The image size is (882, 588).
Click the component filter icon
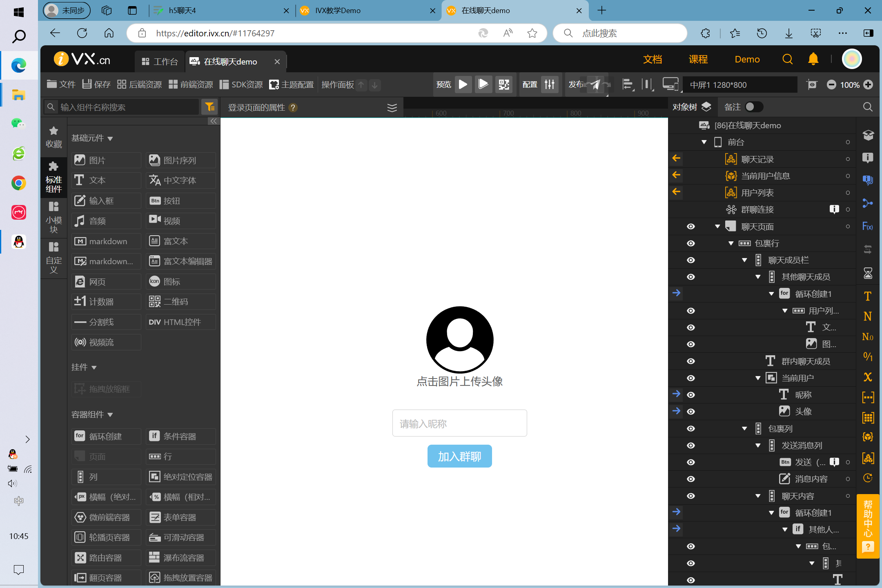tap(210, 107)
